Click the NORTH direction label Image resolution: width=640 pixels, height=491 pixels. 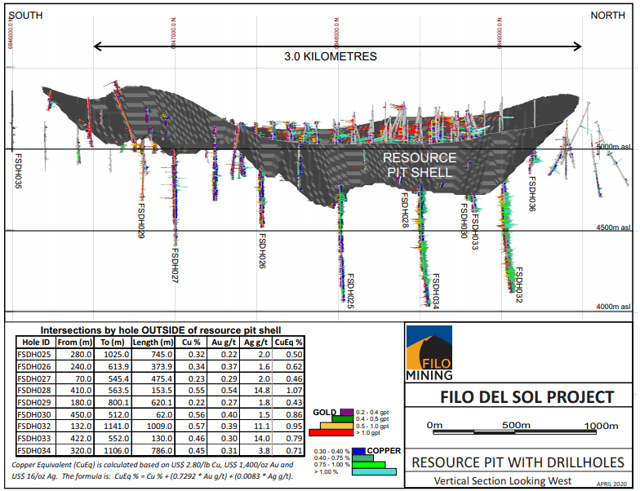[608, 15]
